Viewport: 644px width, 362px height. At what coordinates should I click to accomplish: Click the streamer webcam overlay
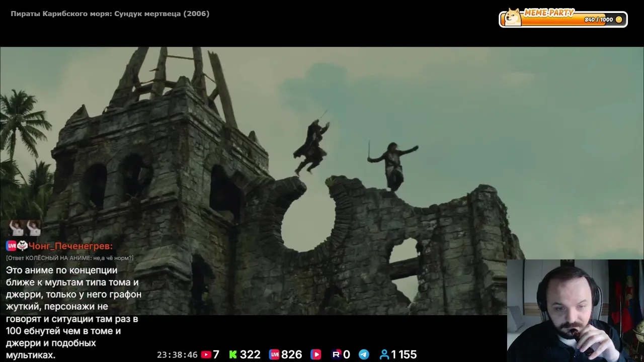576,311
